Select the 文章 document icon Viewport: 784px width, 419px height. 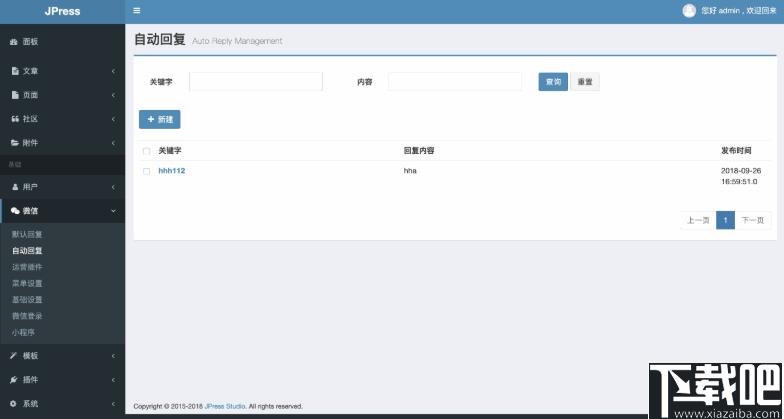pyautogui.click(x=15, y=71)
